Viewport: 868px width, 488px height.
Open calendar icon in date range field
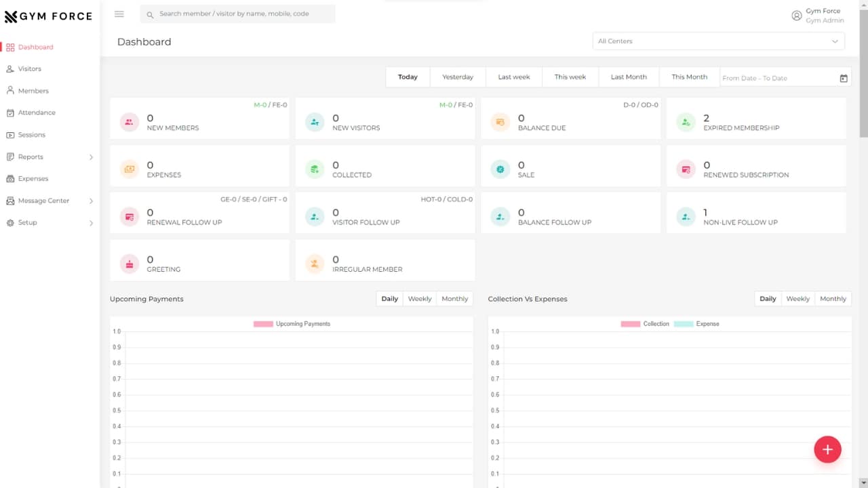(844, 78)
